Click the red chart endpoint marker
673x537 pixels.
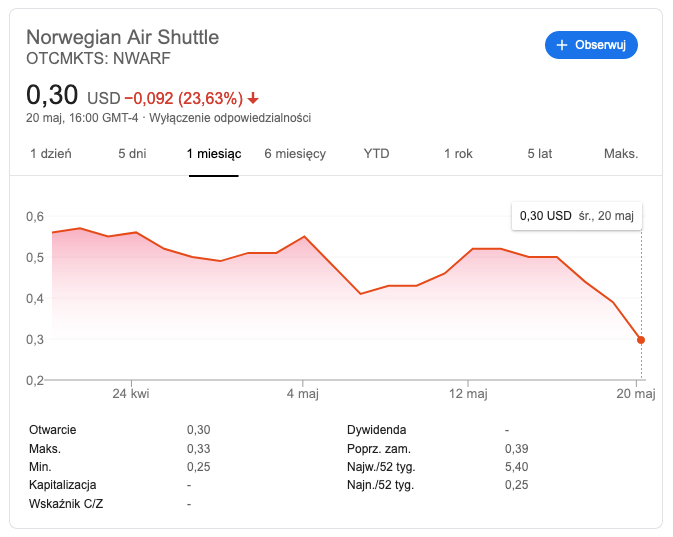[641, 340]
